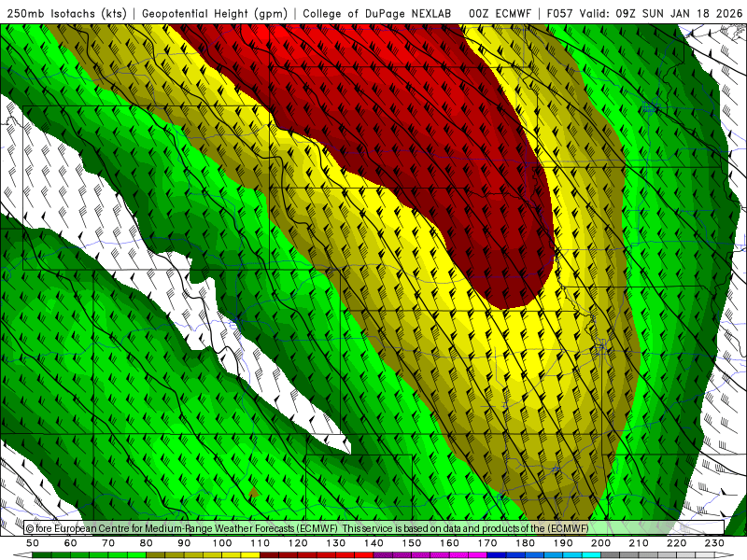Click the "00Z ECMWF" model run label
747x560 pixels.
tap(500, 13)
